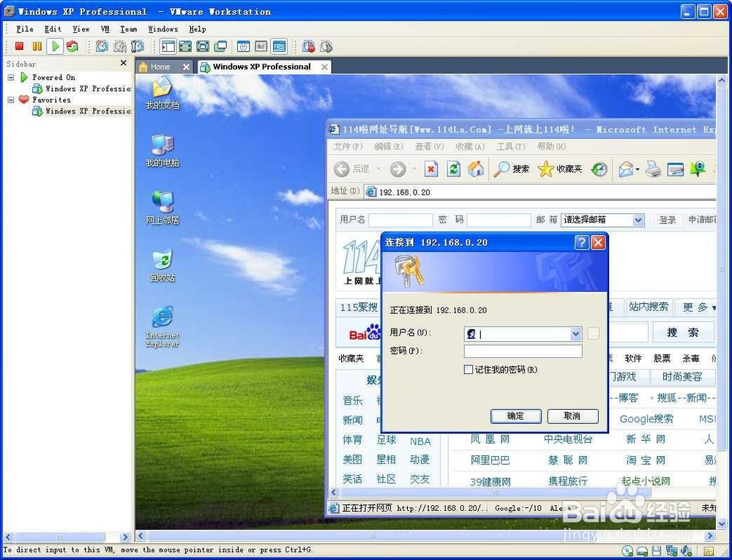Viewport: 732px width, 560px height.
Task: Open the VM menu
Action: tap(105, 29)
